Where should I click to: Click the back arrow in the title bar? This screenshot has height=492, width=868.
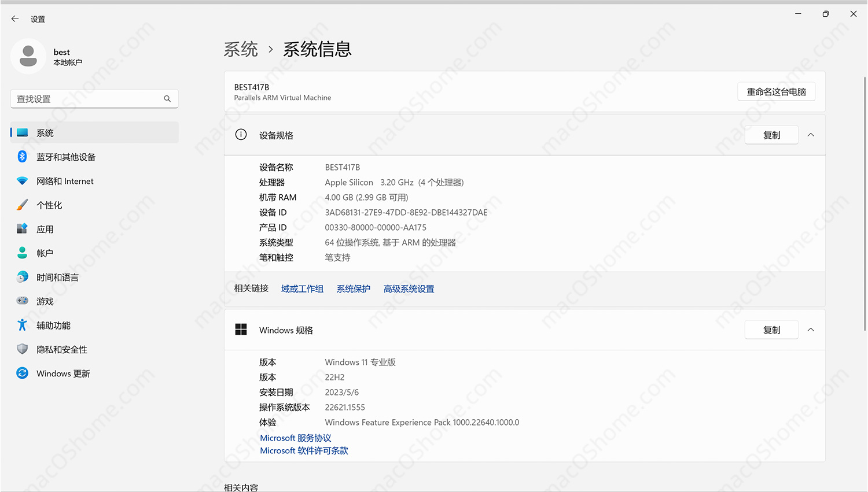pos(15,19)
